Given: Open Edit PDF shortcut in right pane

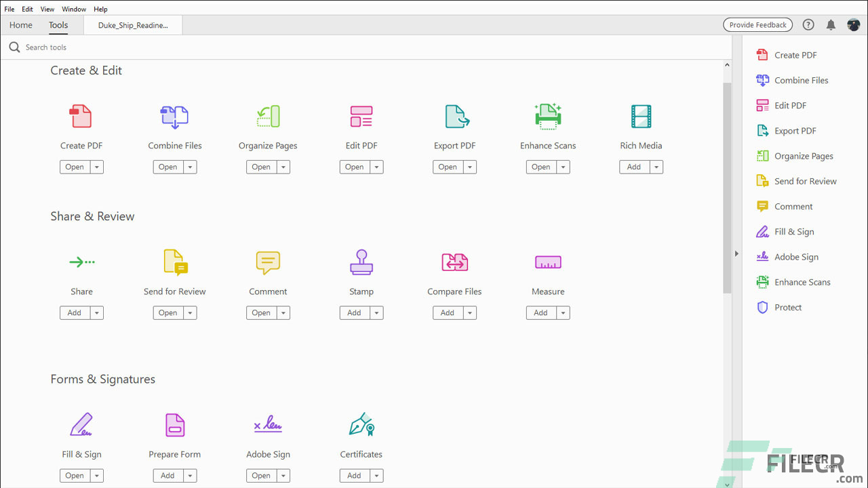Looking at the screenshot, I should tap(781, 106).
